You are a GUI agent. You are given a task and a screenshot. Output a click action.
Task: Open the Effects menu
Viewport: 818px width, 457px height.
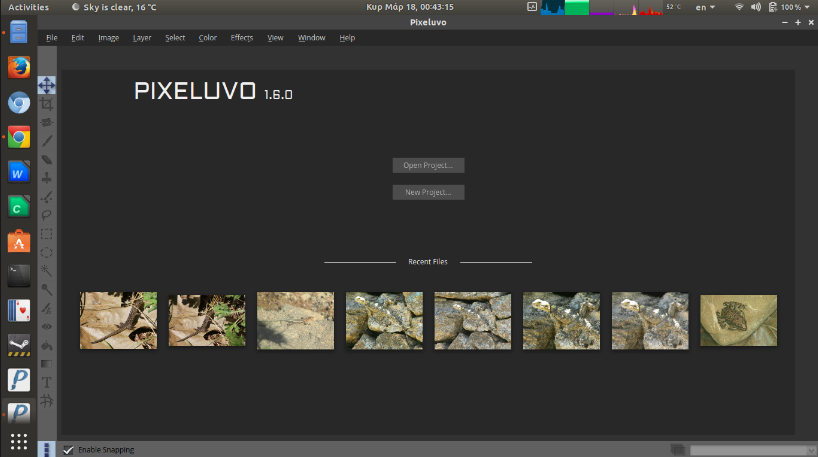point(242,38)
